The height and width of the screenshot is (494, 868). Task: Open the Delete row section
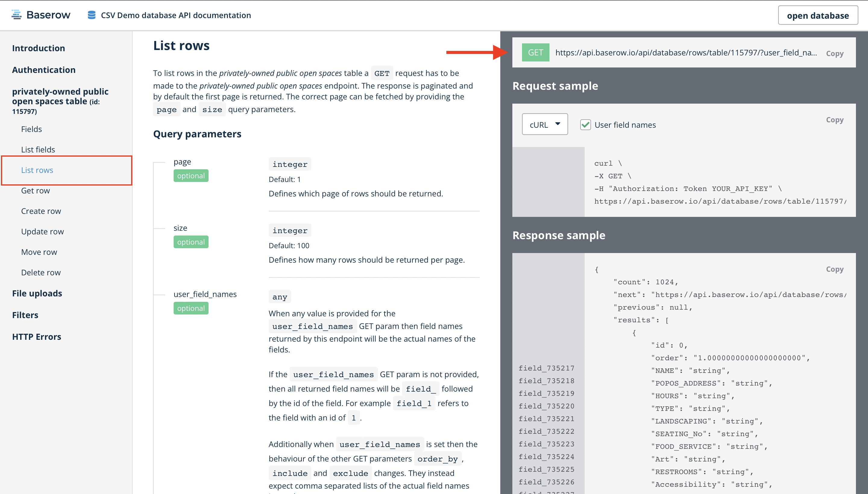click(41, 272)
